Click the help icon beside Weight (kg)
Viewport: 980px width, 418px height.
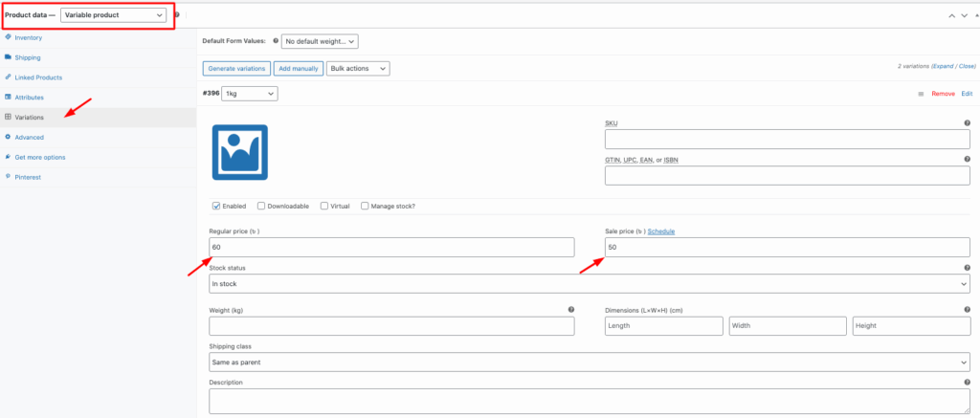(x=571, y=310)
